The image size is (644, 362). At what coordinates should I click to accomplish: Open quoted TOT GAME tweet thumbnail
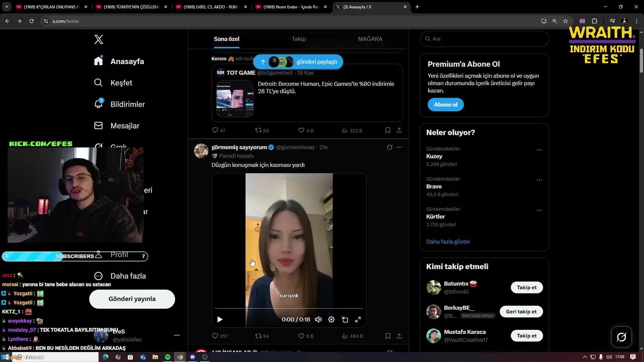[235, 99]
